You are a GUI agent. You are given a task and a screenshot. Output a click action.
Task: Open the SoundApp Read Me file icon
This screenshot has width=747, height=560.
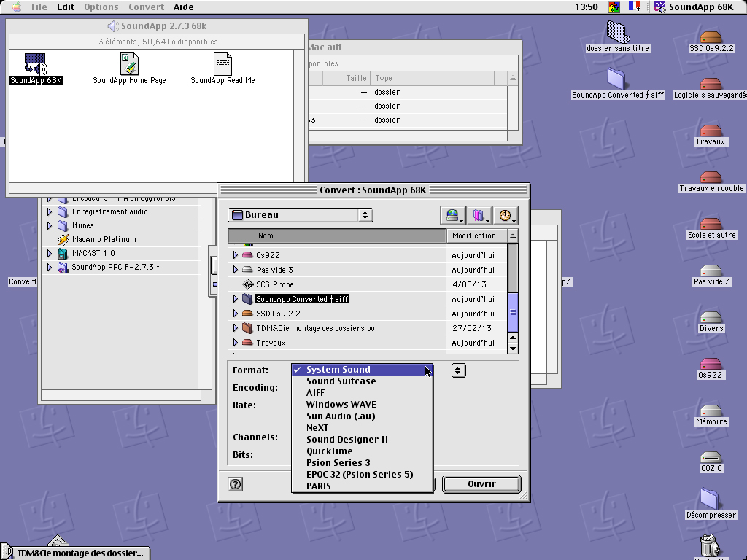pyautogui.click(x=222, y=64)
